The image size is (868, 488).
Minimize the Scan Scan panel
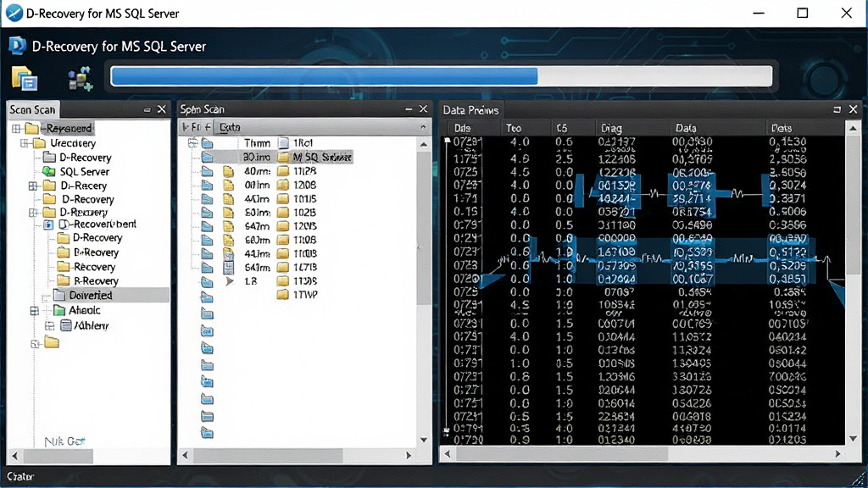[x=147, y=109]
